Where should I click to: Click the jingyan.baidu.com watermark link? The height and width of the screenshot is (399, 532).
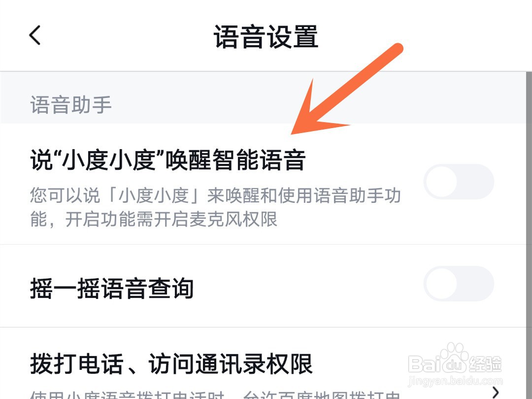tap(455, 381)
